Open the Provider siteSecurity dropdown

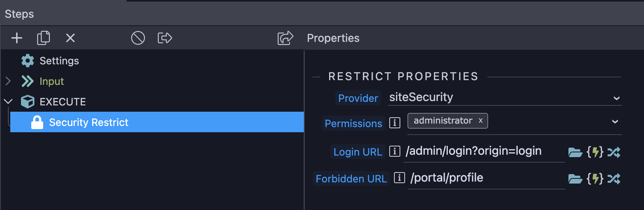[x=504, y=97]
